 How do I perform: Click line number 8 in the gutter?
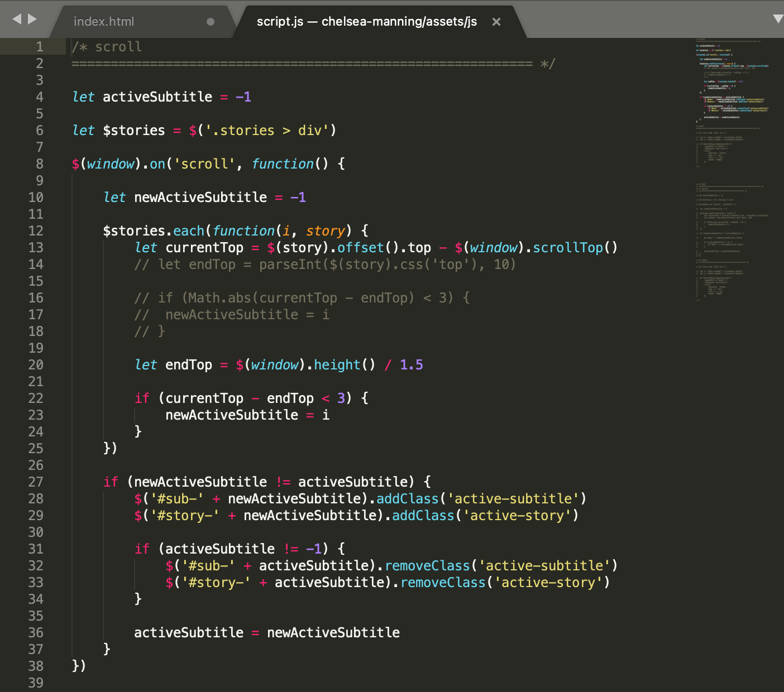[x=39, y=164]
